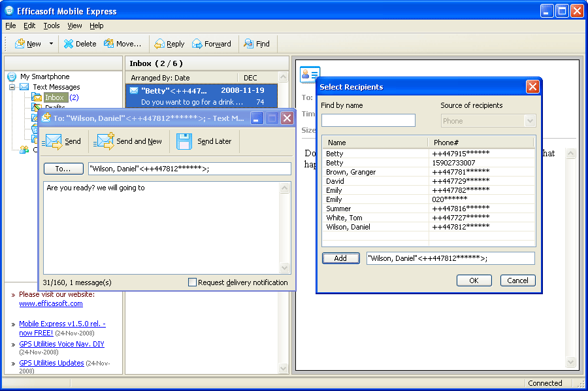Click the Send icon in compose window
588x391 pixels.
coord(52,141)
